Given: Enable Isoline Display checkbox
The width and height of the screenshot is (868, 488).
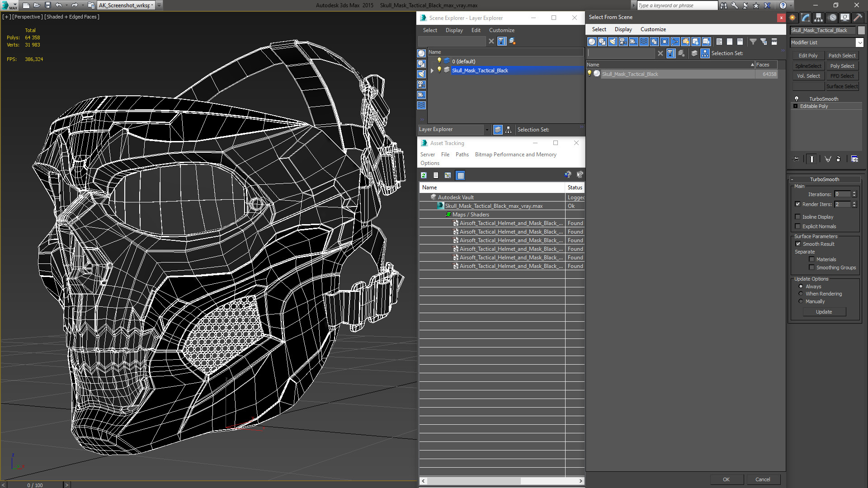Looking at the screenshot, I should coord(798,217).
